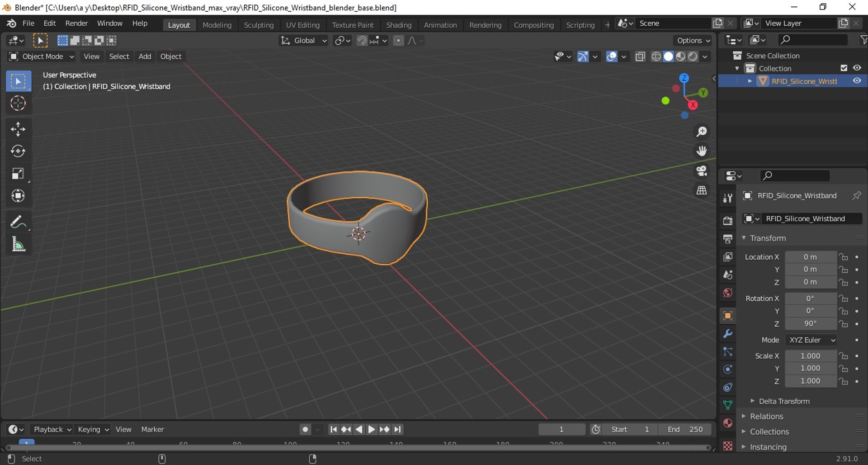Toggle Location X lock icon
Screen dimensions: 868x465
coord(844,257)
